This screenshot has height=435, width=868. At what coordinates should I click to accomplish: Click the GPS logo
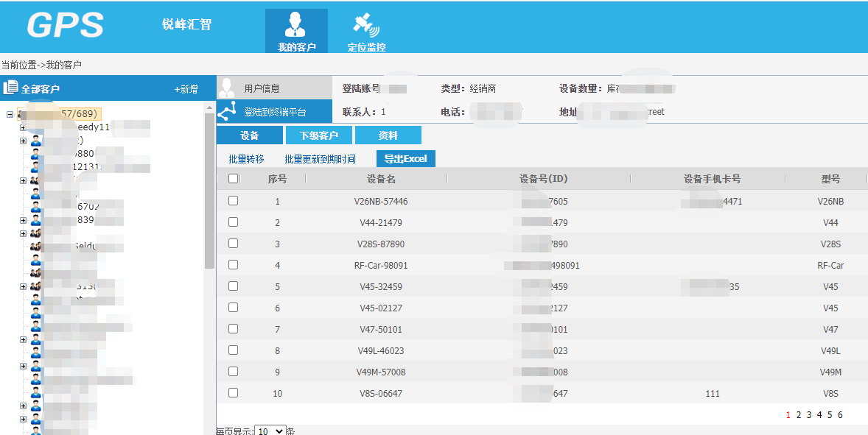[66, 25]
